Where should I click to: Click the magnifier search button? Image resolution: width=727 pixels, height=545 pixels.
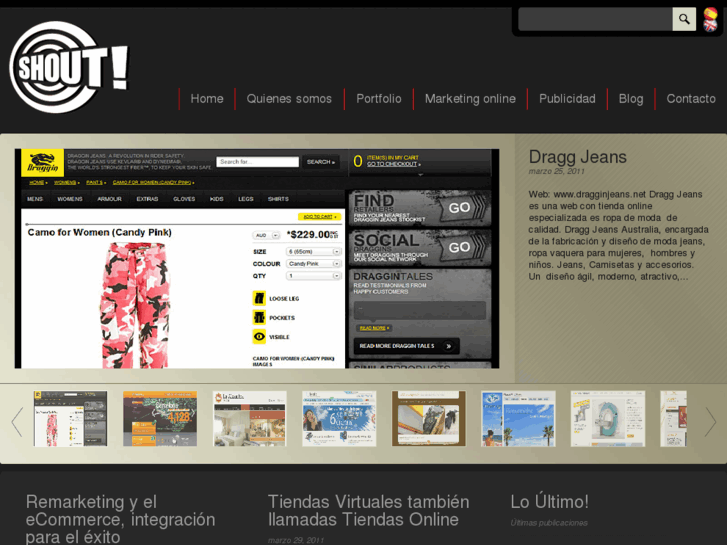pos(684,19)
